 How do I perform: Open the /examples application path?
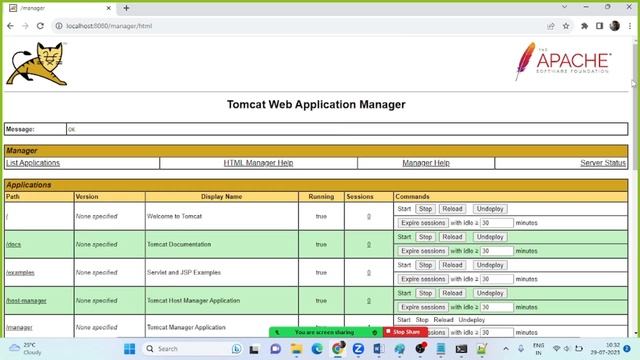pos(20,273)
